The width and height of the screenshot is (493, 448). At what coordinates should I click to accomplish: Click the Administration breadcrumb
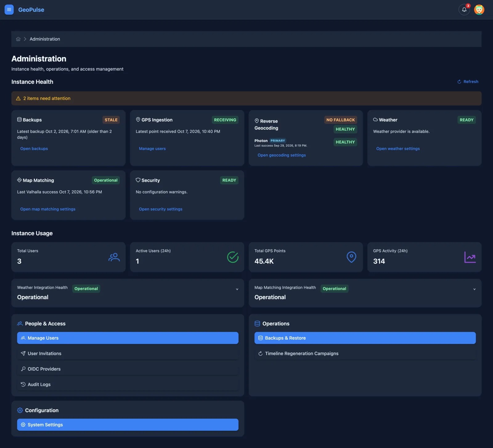[x=45, y=39]
